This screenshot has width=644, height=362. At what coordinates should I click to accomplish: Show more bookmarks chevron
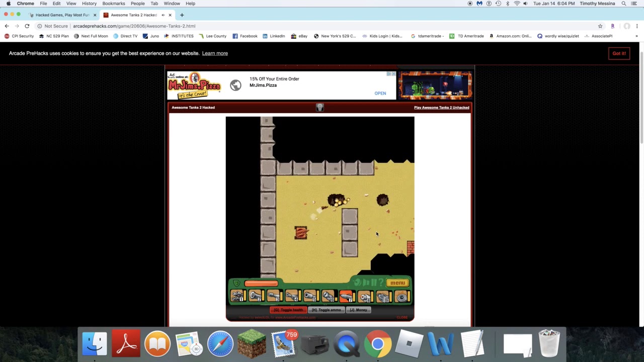point(636,36)
